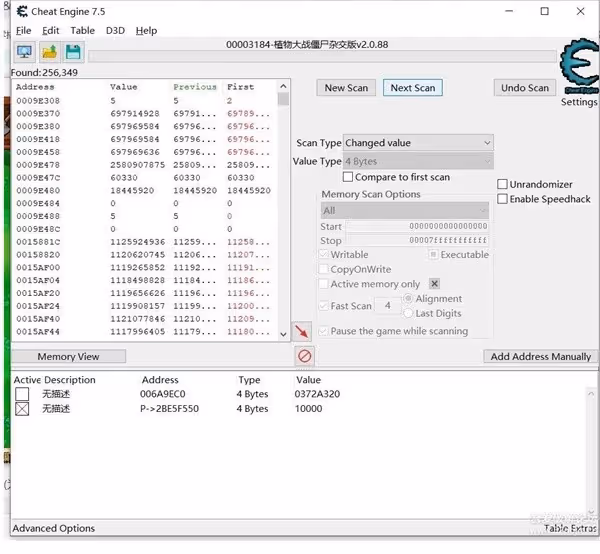Toggle Compare to first scan checkbox
This screenshot has width=600, height=554.
tap(348, 177)
